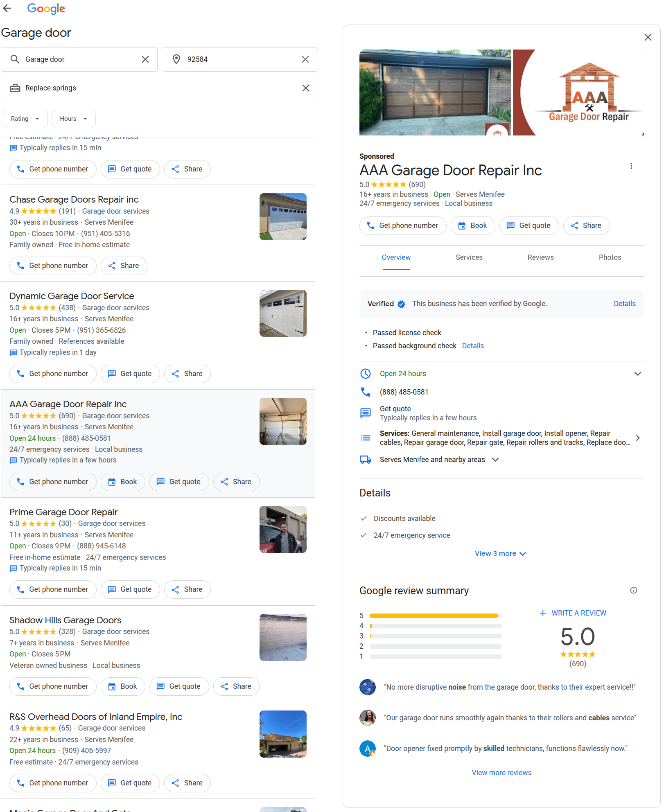The height and width of the screenshot is (812, 664).
Task: Open the Hours filter dropdown
Action: pos(74,119)
